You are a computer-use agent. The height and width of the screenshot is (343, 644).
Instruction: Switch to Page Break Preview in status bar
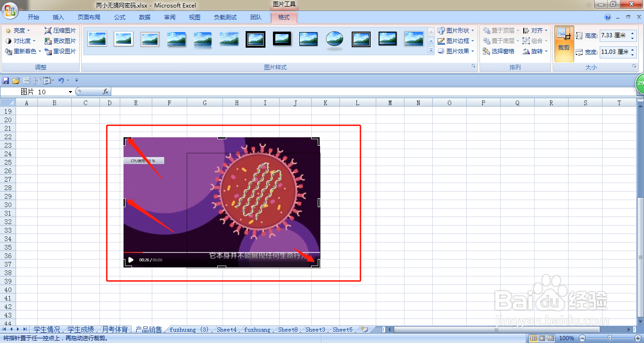(551, 338)
